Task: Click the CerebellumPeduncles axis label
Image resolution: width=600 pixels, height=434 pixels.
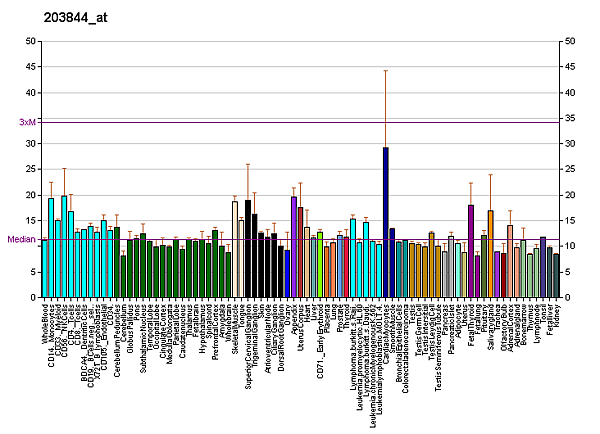Action: [117, 338]
